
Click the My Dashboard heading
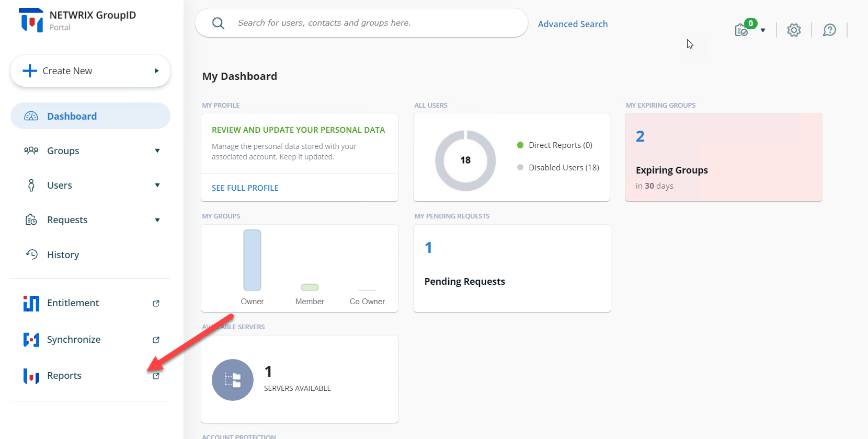coord(239,76)
